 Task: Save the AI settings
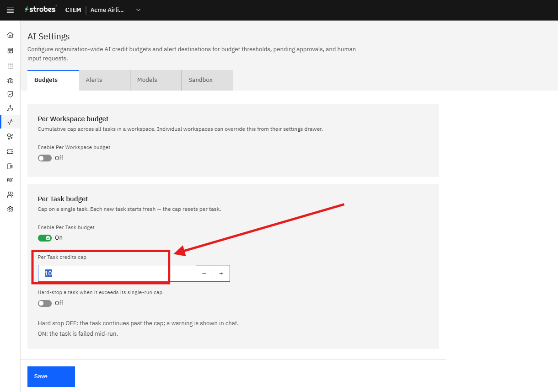51,376
